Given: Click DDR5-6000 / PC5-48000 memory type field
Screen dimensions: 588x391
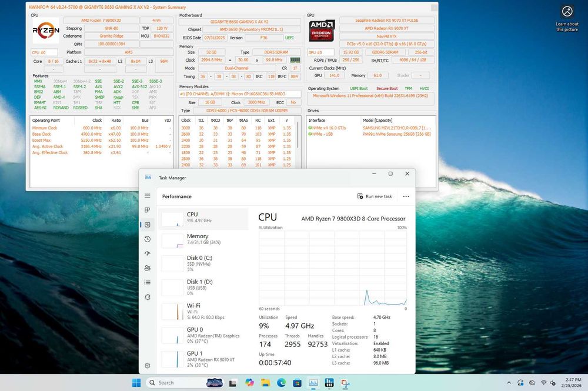Looking at the screenshot, I should tap(247, 111).
